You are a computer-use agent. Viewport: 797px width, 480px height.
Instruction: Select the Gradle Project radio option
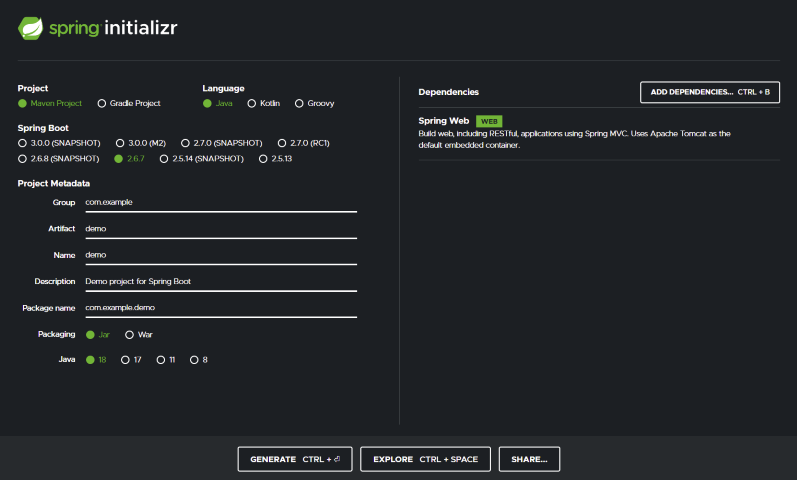click(x=102, y=103)
